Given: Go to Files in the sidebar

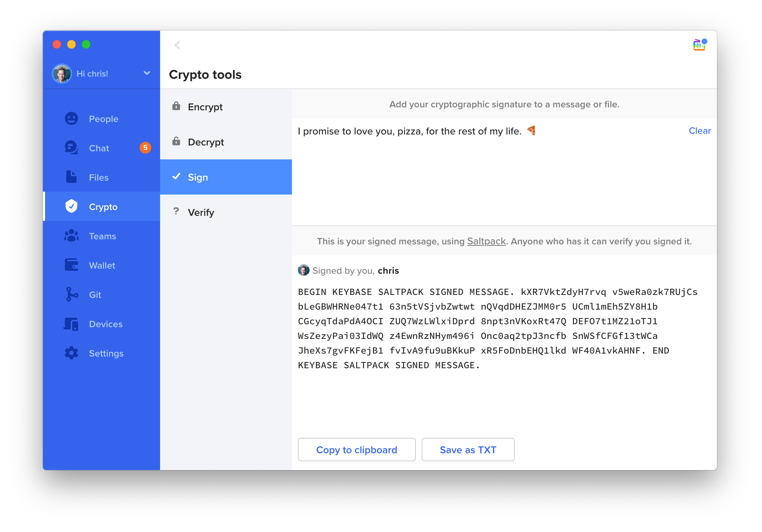Looking at the screenshot, I should pyautogui.click(x=101, y=177).
